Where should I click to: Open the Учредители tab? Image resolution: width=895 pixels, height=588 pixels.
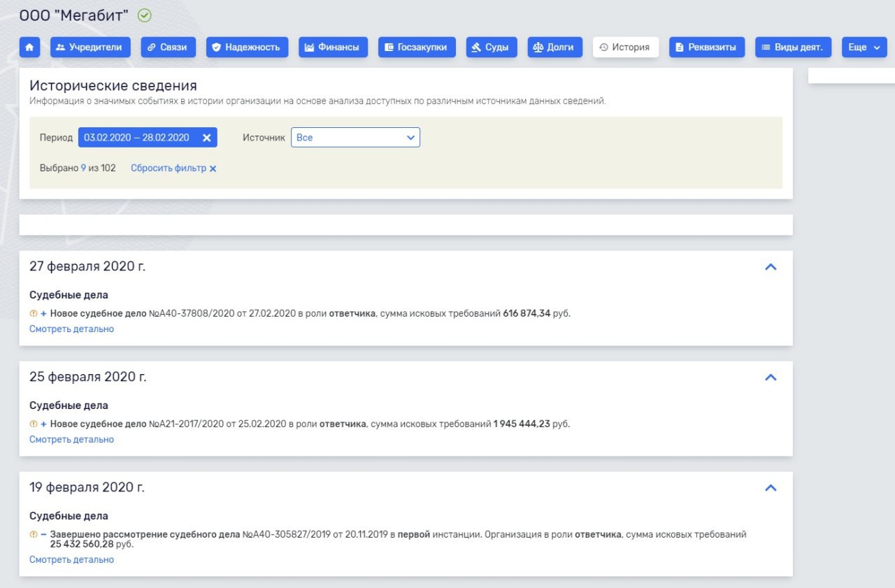(90, 47)
